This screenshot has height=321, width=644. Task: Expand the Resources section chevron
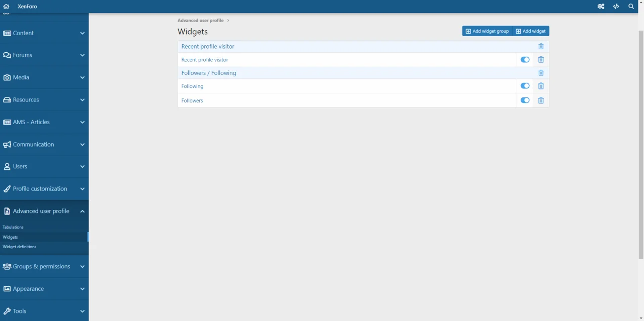point(83,100)
